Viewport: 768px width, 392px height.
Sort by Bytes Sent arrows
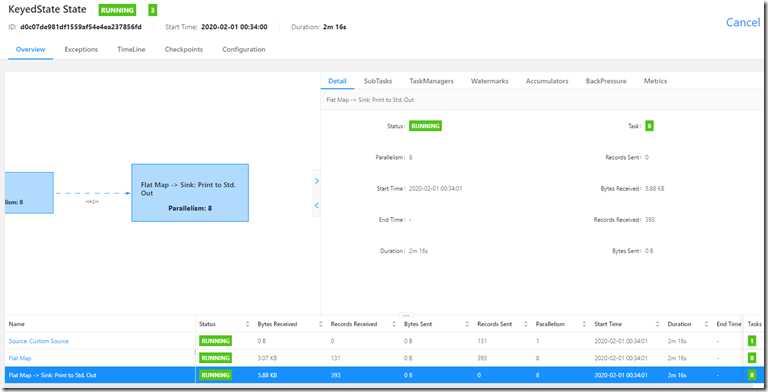click(467, 324)
